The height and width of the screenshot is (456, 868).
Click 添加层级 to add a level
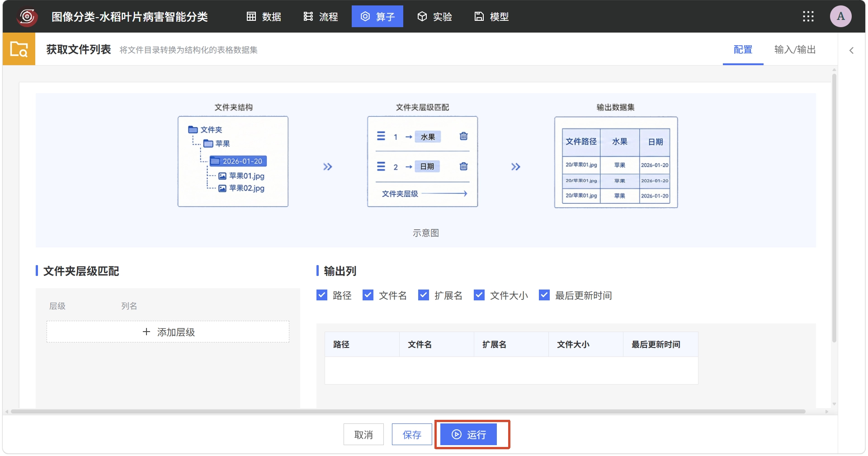(168, 332)
